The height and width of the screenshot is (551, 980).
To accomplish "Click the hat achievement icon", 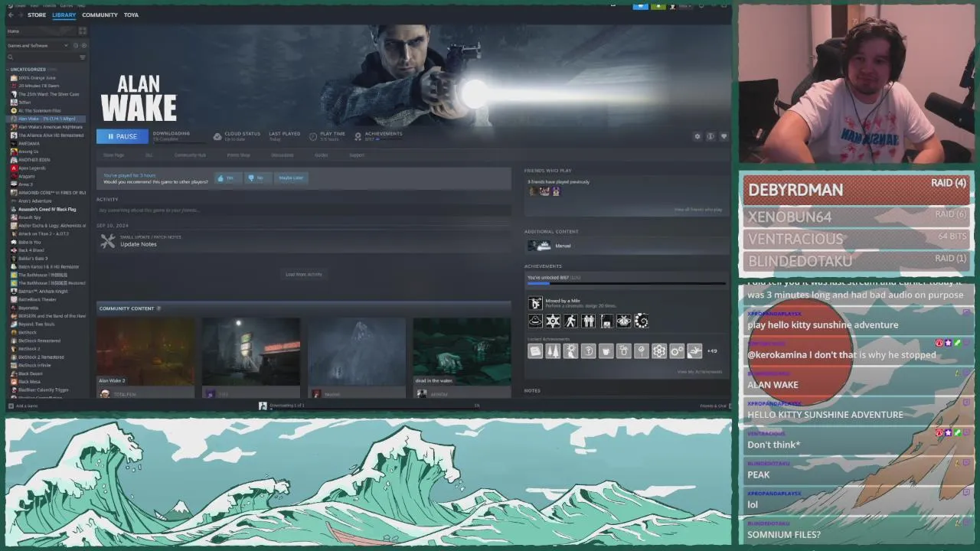I will (x=535, y=321).
